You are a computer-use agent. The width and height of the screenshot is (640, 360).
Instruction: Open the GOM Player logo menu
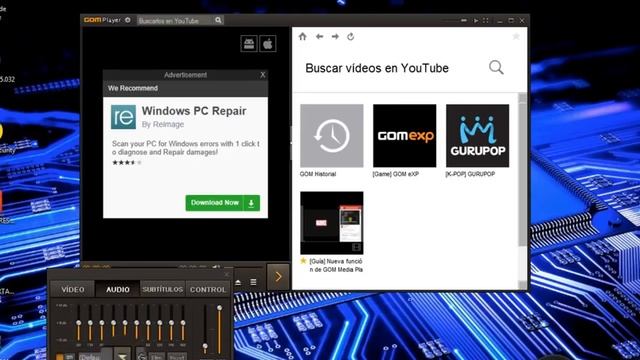coord(102,20)
